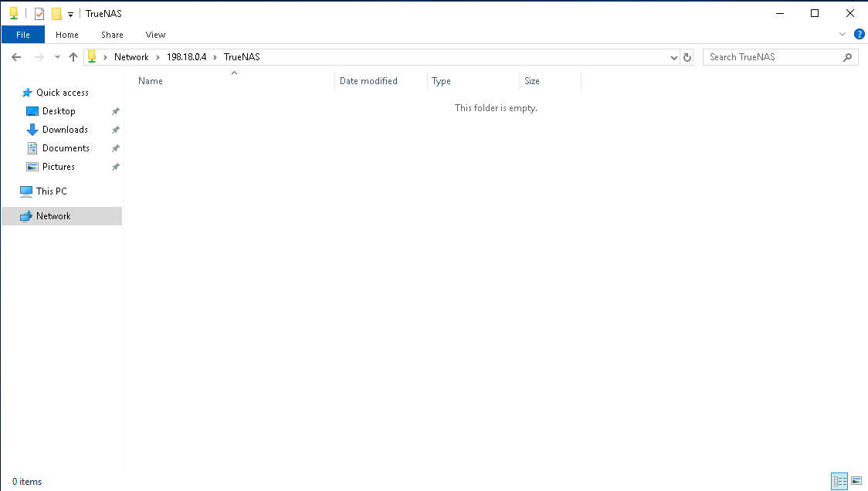Switch to details view layout
Screen dimensions: 868x491
click(x=839, y=481)
